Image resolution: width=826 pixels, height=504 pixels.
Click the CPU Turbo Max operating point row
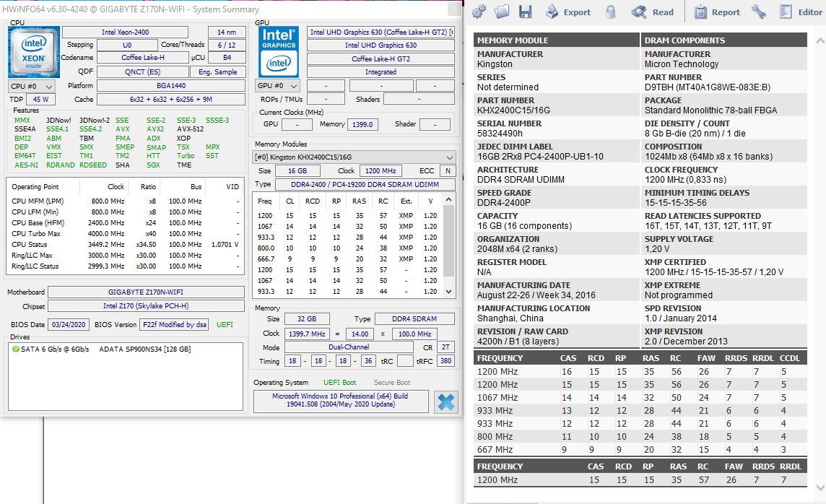(x=126, y=233)
